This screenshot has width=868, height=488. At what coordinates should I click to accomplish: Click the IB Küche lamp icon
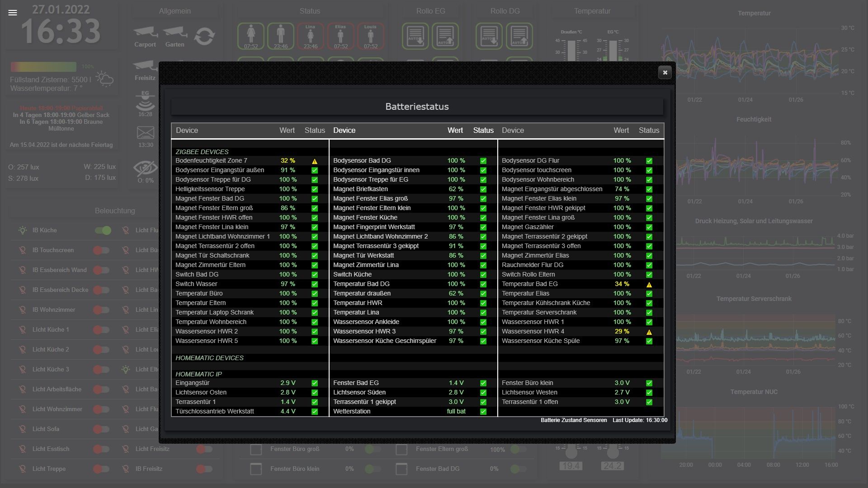pyautogui.click(x=22, y=230)
